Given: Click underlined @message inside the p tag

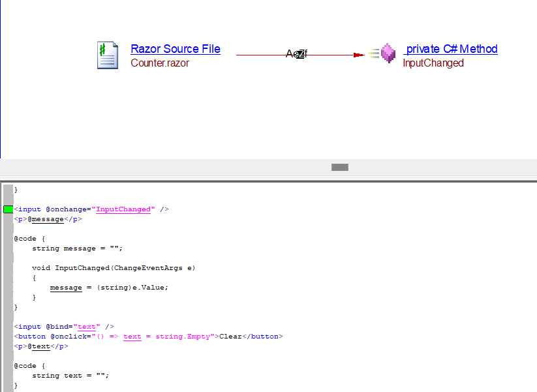Looking at the screenshot, I should 50,219.
